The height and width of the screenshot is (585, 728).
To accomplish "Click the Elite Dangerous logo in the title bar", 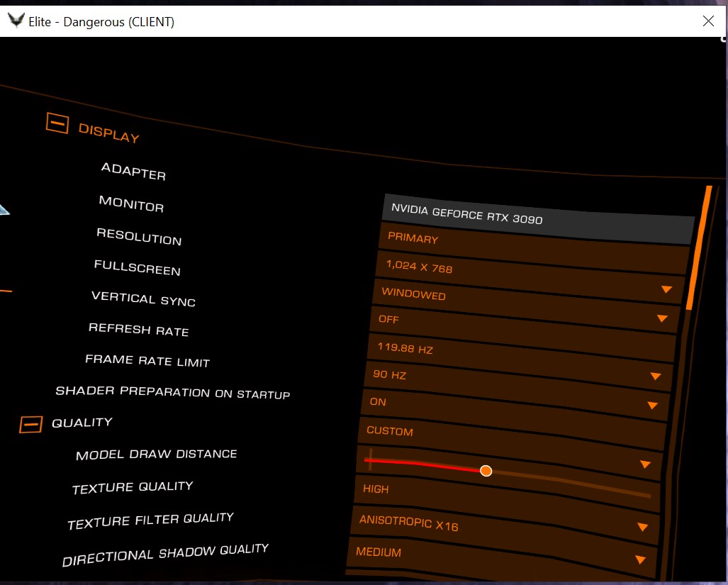I will [x=16, y=21].
